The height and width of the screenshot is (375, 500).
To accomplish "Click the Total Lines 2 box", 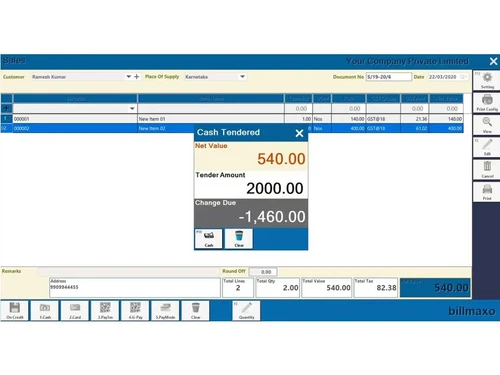I will pos(238,287).
